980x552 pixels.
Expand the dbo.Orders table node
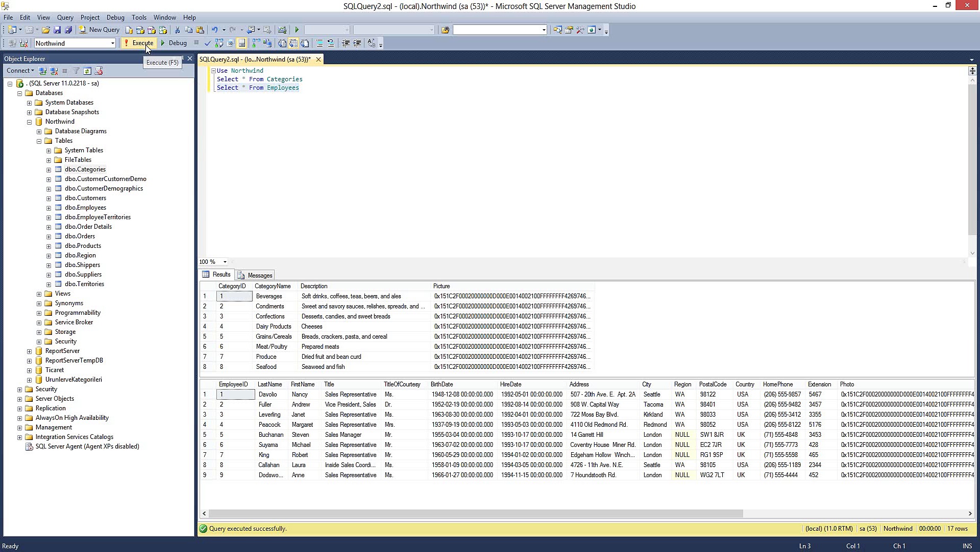(x=48, y=236)
